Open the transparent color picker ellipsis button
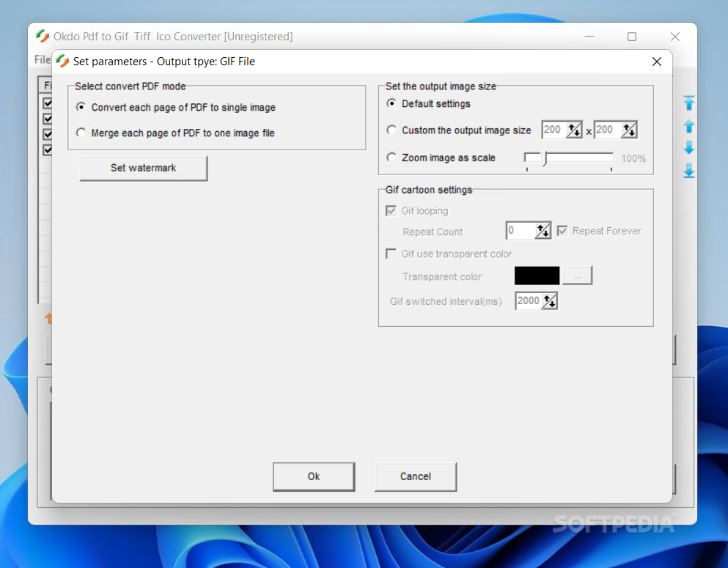The width and height of the screenshot is (728, 568). [x=577, y=276]
